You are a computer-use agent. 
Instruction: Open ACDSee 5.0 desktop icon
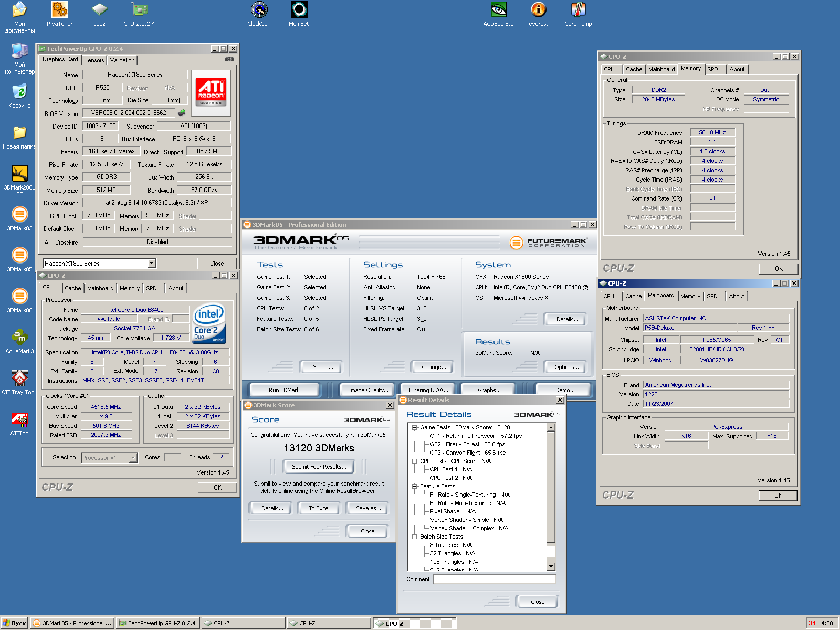(x=498, y=14)
